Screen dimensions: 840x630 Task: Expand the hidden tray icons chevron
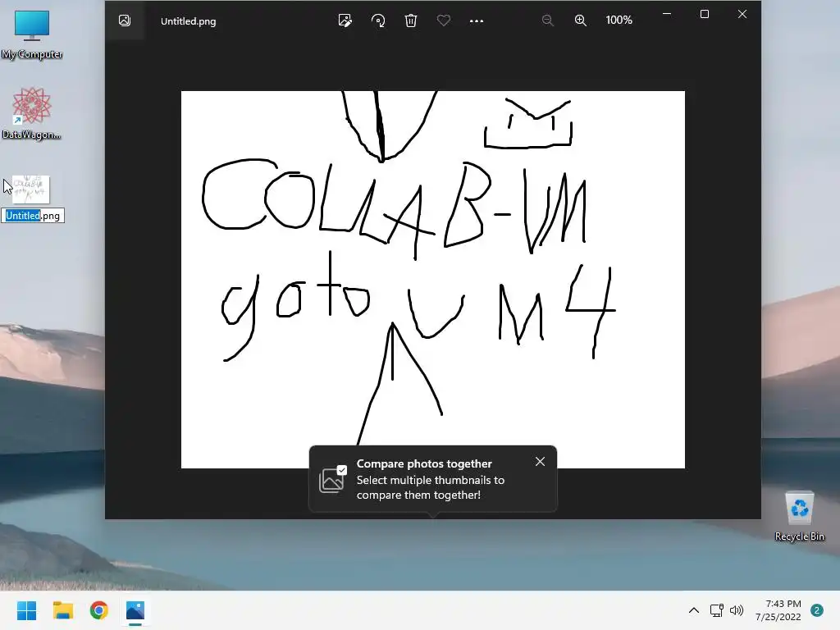click(694, 610)
